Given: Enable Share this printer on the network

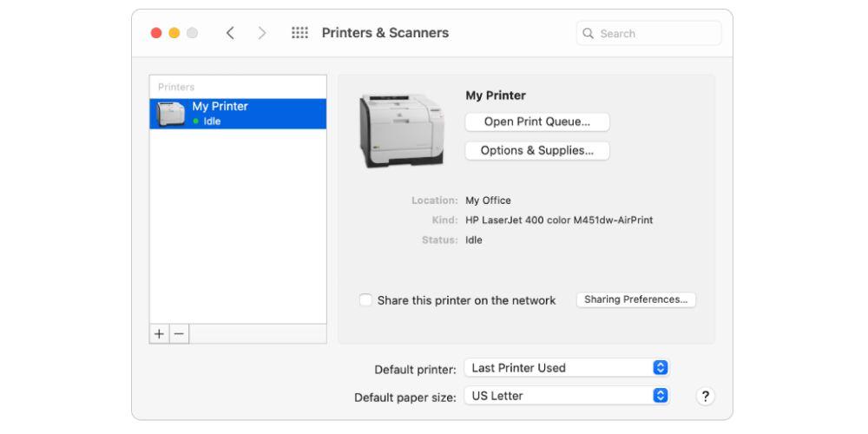Looking at the screenshot, I should [x=366, y=300].
